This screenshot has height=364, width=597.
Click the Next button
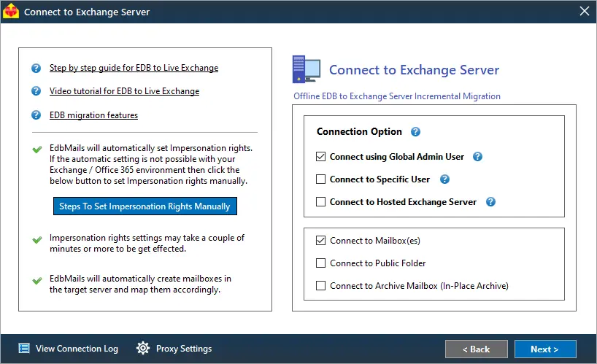[545, 349]
